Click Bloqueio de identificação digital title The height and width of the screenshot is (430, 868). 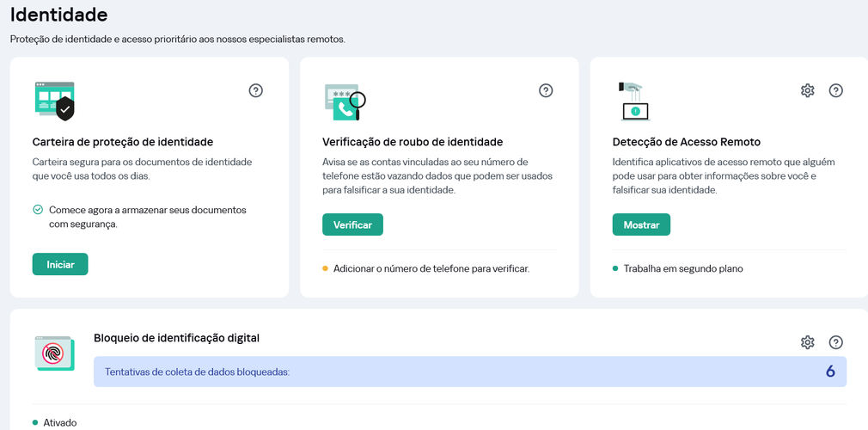coord(176,337)
